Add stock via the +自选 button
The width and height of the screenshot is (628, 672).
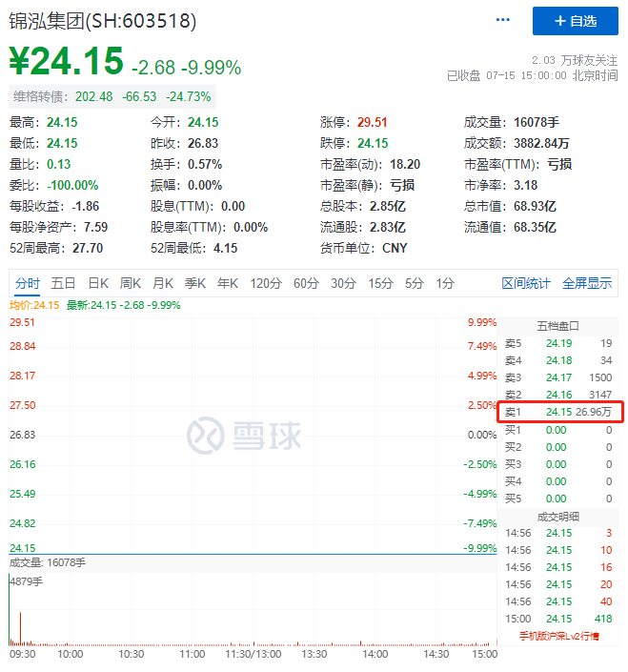[576, 21]
